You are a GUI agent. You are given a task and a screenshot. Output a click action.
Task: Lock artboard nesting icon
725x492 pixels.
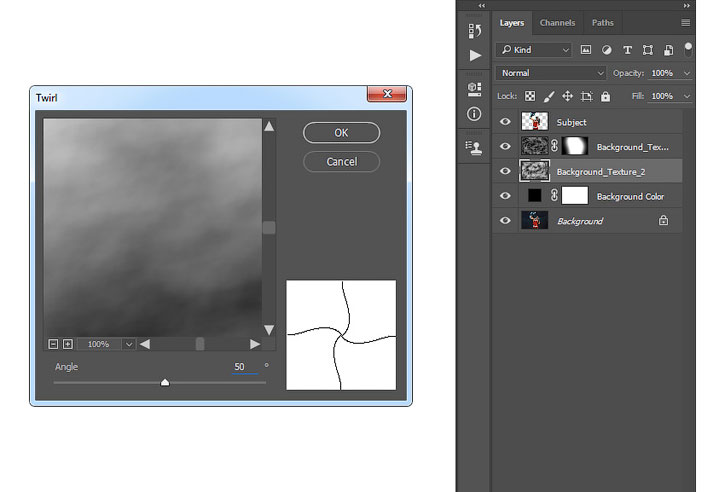(586, 96)
